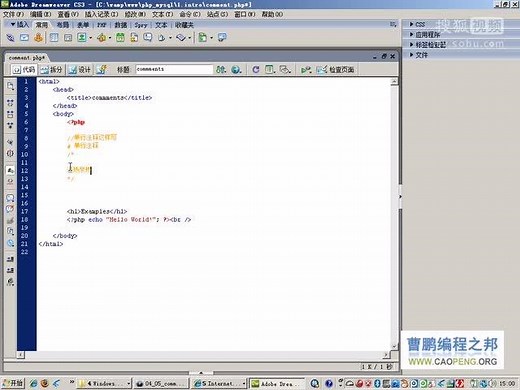Expand the 应用程序 panel group
Image resolution: width=520 pixels, height=390 pixels.
click(425, 35)
